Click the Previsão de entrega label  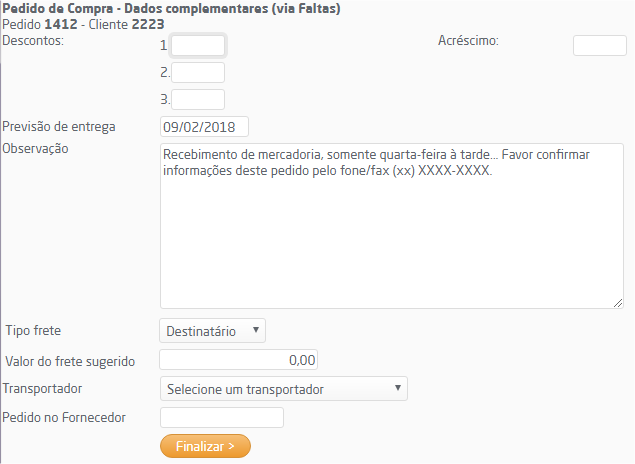click(60, 127)
